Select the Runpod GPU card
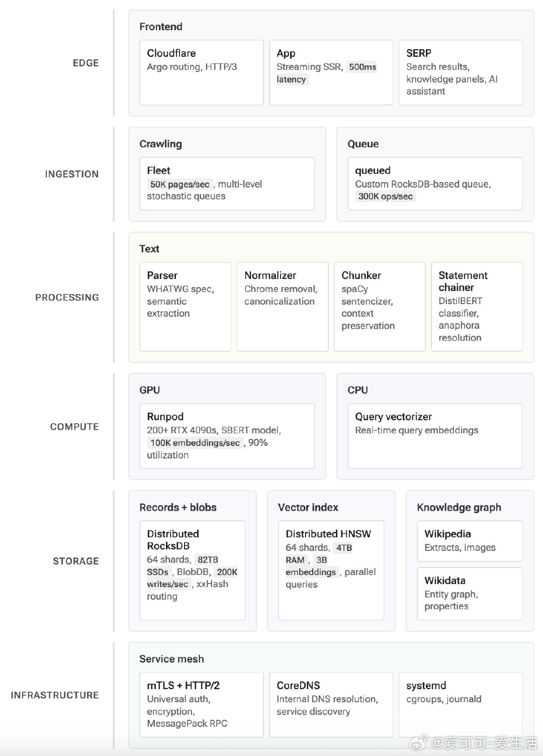 pos(227,436)
